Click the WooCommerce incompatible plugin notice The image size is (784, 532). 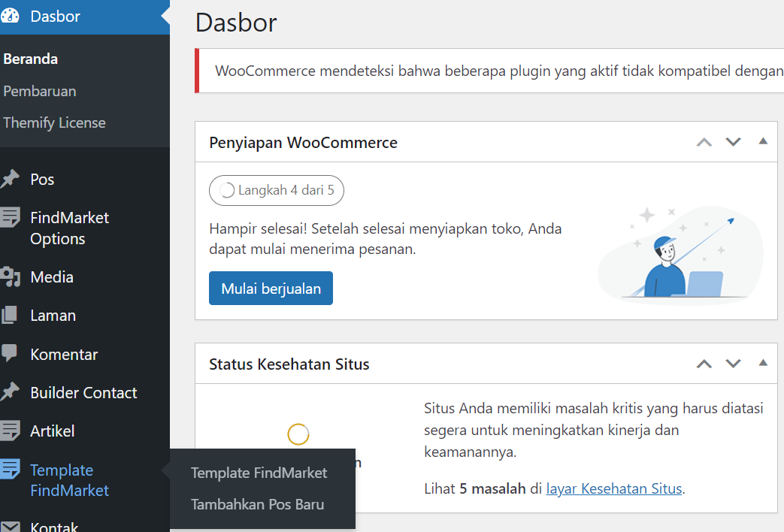(x=489, y=71)
